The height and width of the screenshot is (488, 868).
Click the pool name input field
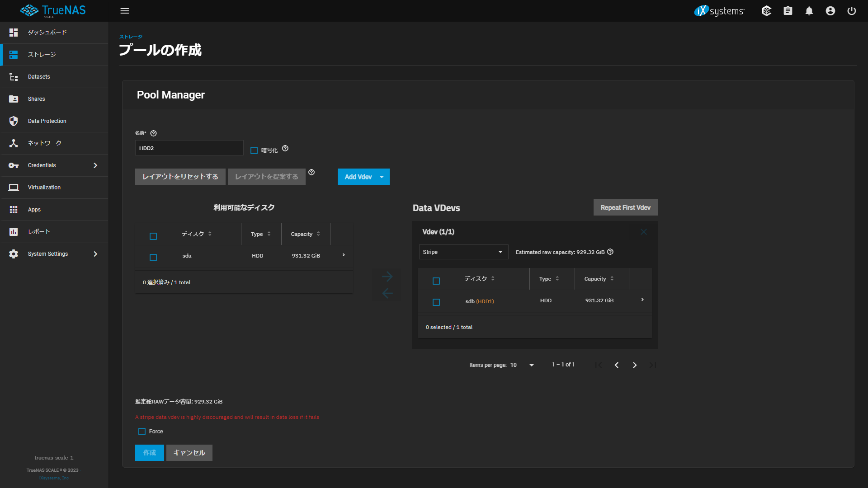(189, 148)
